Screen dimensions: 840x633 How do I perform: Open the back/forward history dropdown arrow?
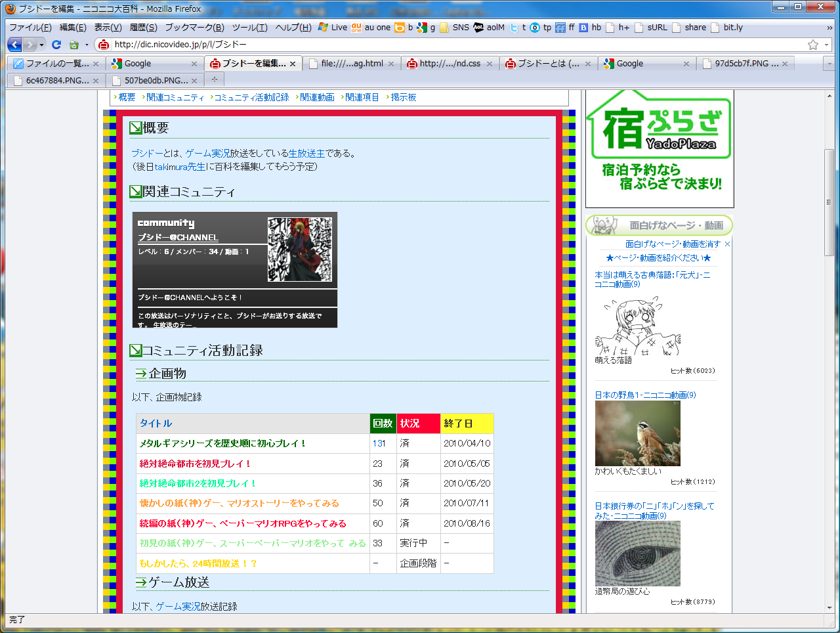click(x=42, y=45)
